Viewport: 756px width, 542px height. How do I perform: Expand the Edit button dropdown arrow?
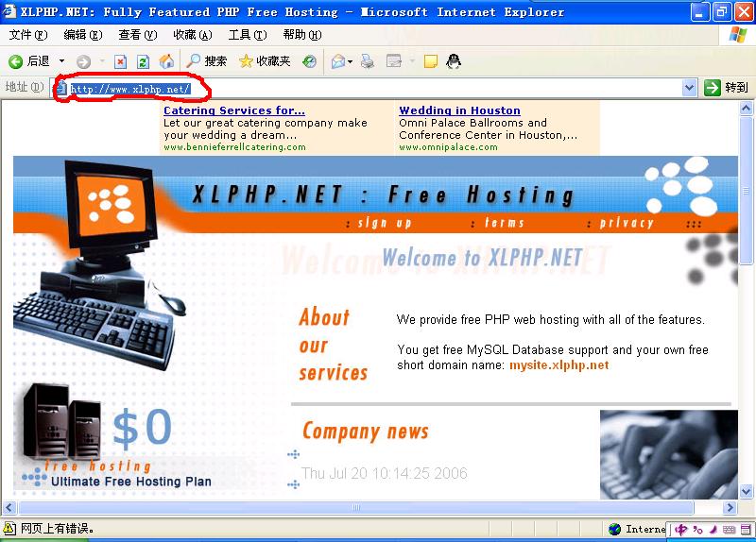tap(412, 61)
